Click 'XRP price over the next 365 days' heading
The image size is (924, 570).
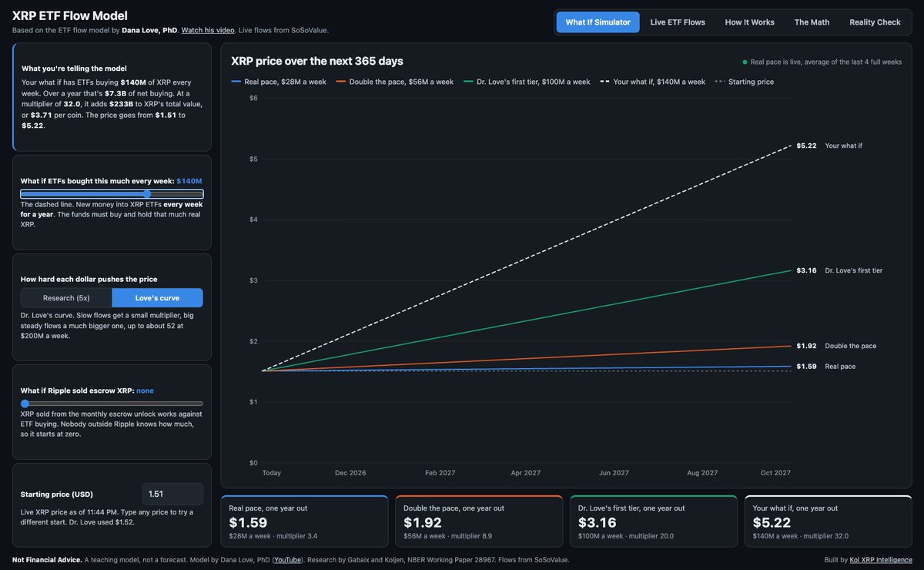coord(317,61)
